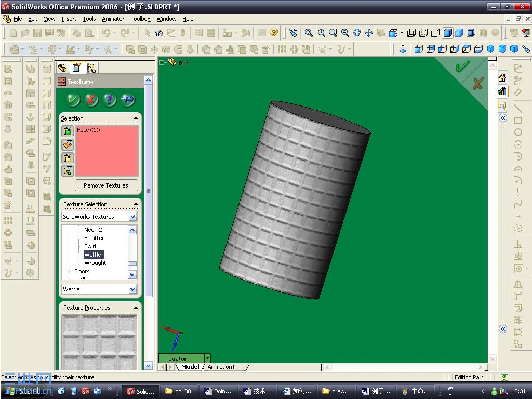
Task: Select the Rotate View tool
Action: (356, 33)
